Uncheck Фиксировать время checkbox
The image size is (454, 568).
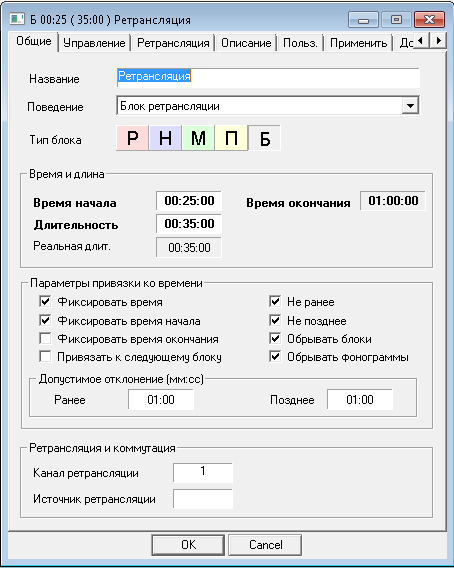pyautogui.click(x=45, y=301)
